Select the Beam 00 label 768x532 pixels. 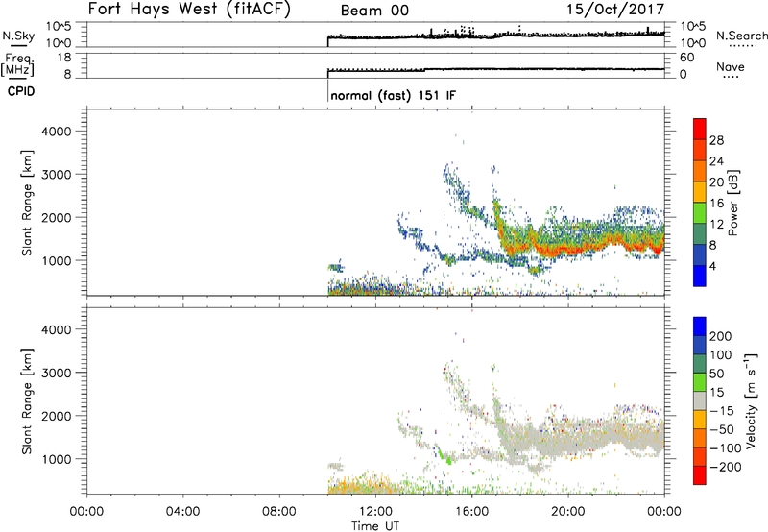pos(374,11)
